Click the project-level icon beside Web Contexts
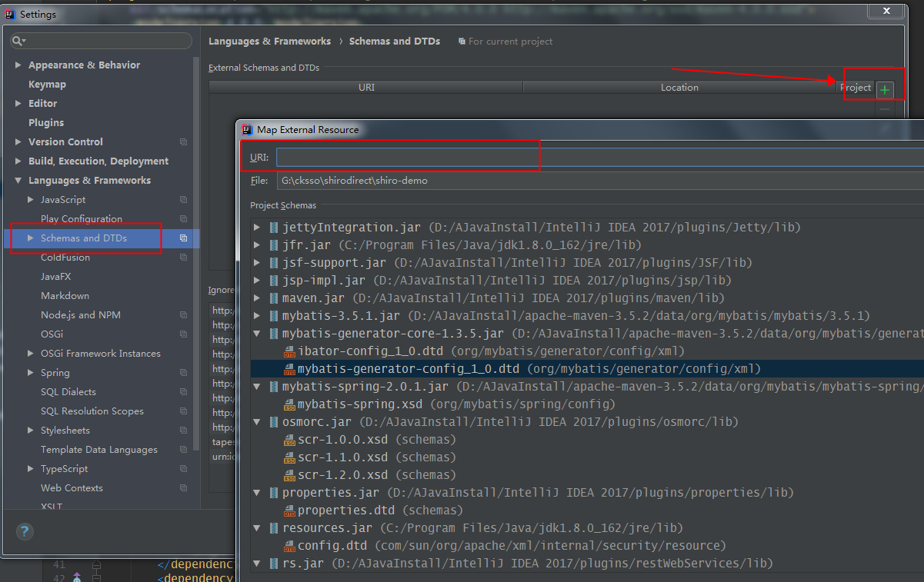This screenshot has height=582, width=924. point(183,488)
